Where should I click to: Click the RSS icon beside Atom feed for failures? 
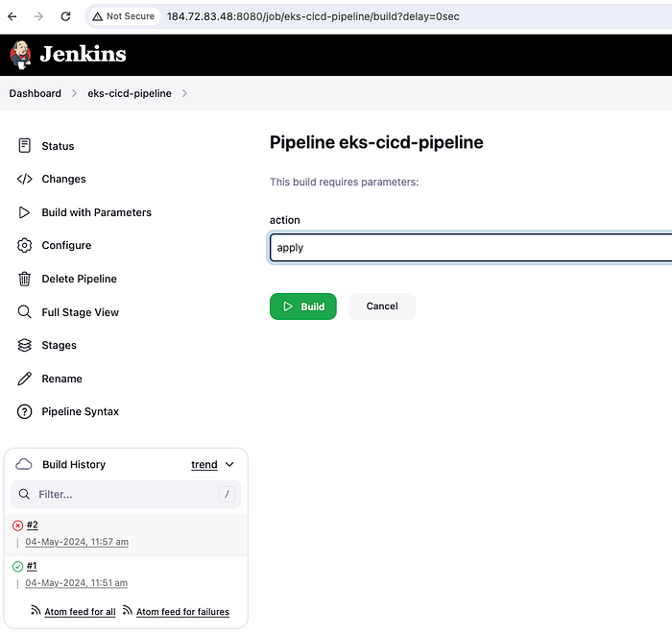pyautogui.click(x=128, y=610)
